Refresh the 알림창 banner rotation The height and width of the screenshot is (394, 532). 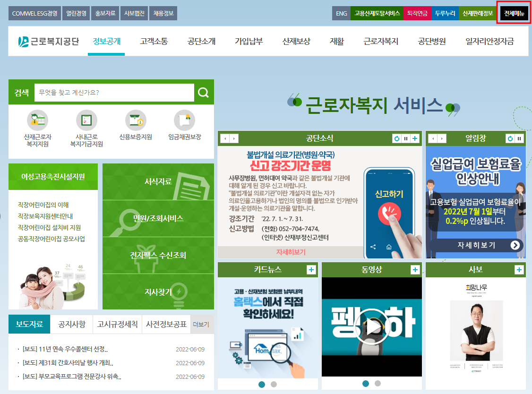pyautogui.click(x=510, y=138)
